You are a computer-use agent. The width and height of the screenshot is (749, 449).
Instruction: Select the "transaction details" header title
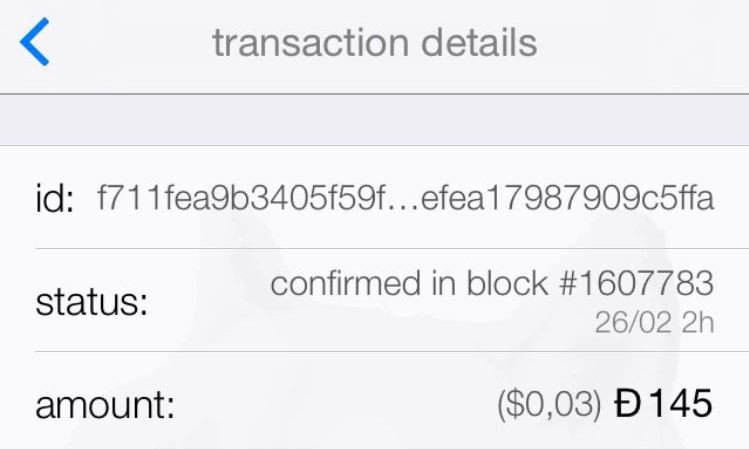coord(375,43)
